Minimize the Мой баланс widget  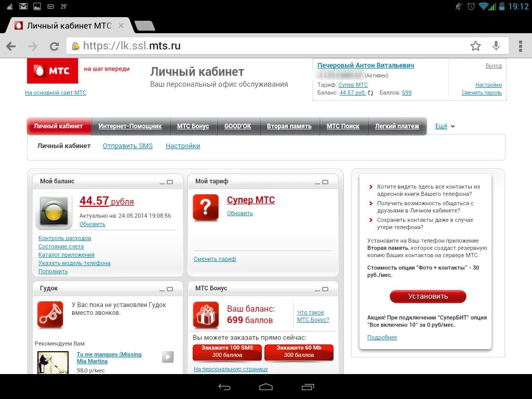(x=162, y=182)
